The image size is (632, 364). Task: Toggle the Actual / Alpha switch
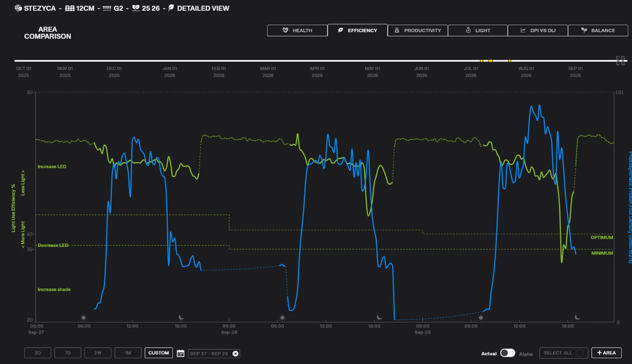(508, 353)
